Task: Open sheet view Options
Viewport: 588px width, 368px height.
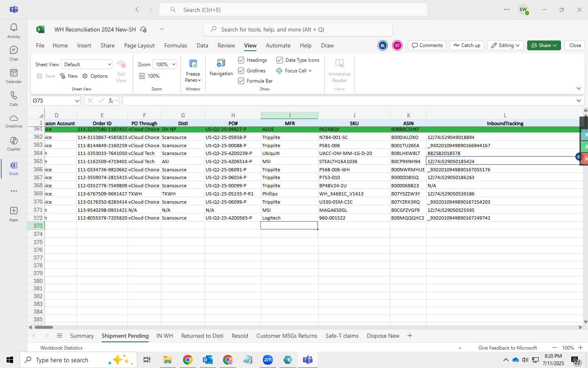Action: (x=95, y=76)
